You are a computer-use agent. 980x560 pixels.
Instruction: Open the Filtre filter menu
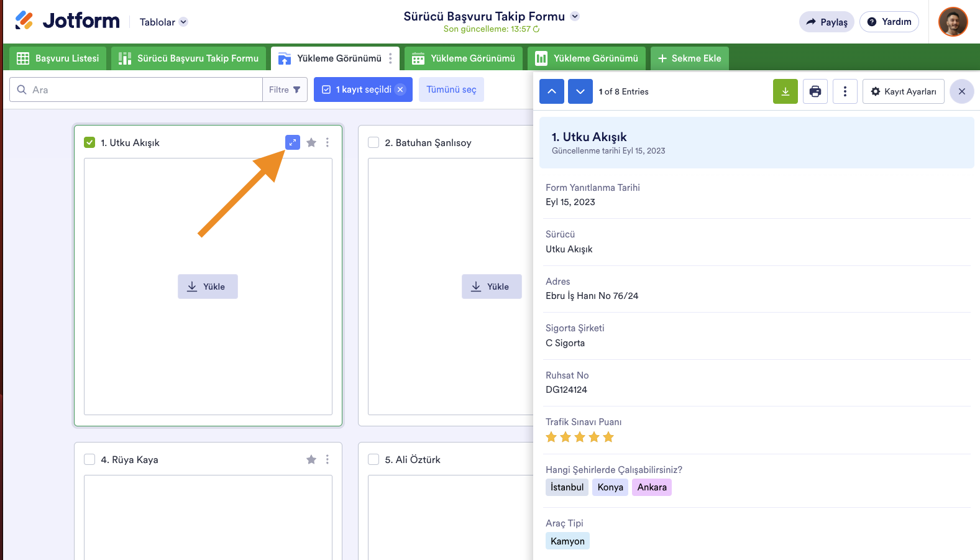coord(285,90)
